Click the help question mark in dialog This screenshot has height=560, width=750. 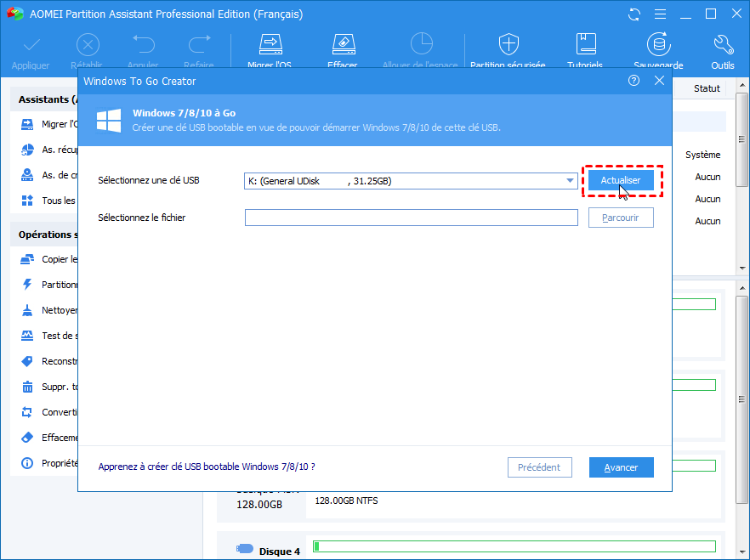pos(634,80)
